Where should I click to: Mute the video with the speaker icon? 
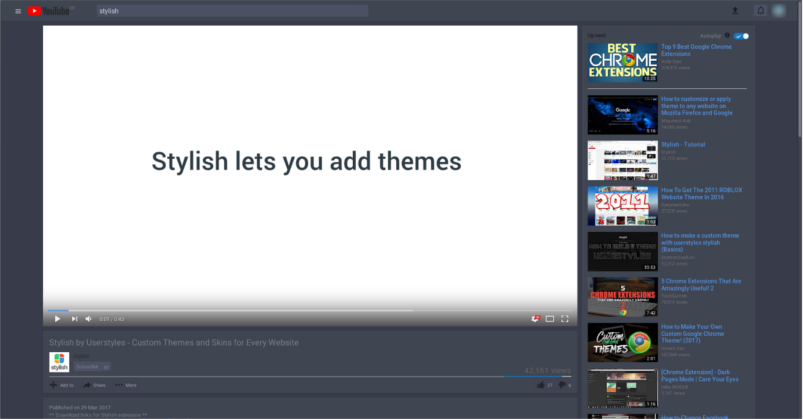coord(88,319)
